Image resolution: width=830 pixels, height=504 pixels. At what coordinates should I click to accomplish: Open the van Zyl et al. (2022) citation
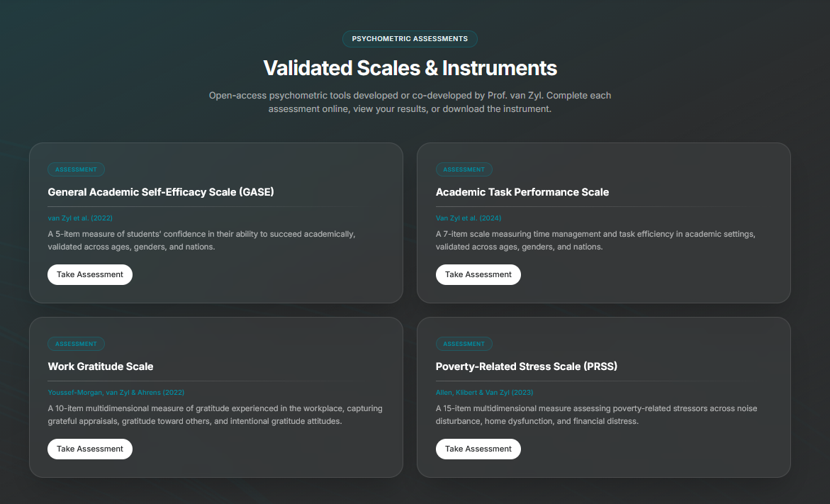click(x=80, y=218)
